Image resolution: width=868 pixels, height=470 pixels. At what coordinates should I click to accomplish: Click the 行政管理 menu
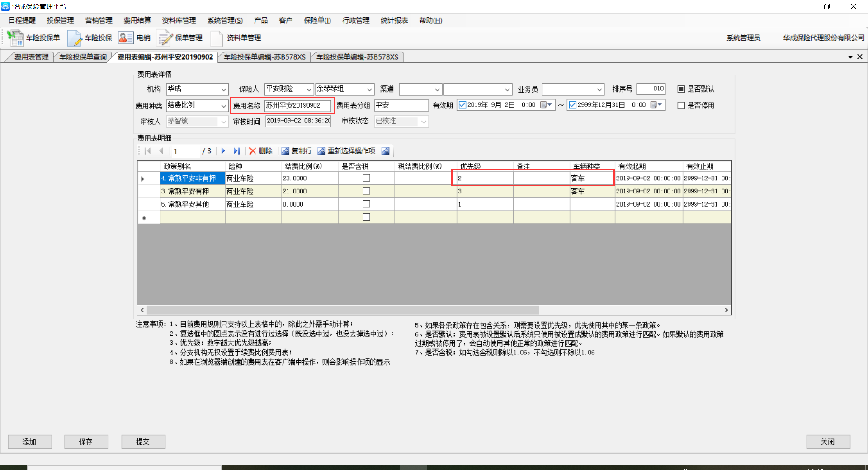356,20
